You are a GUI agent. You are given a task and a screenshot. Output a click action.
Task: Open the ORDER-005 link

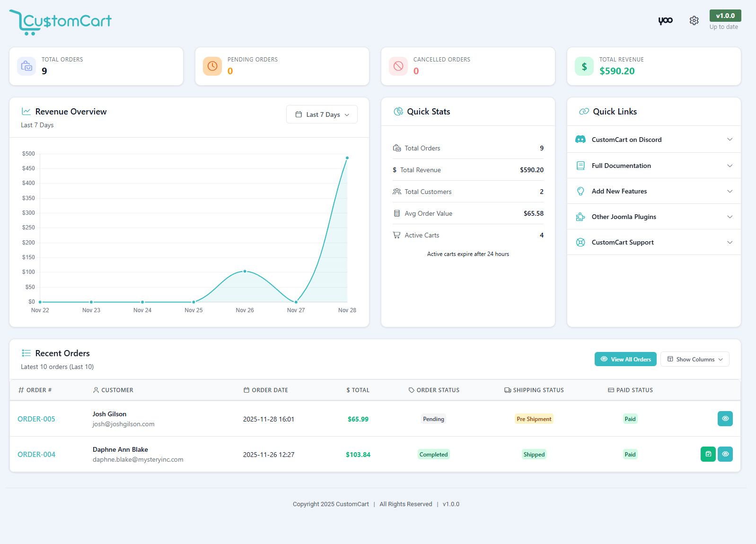(36, 419)
